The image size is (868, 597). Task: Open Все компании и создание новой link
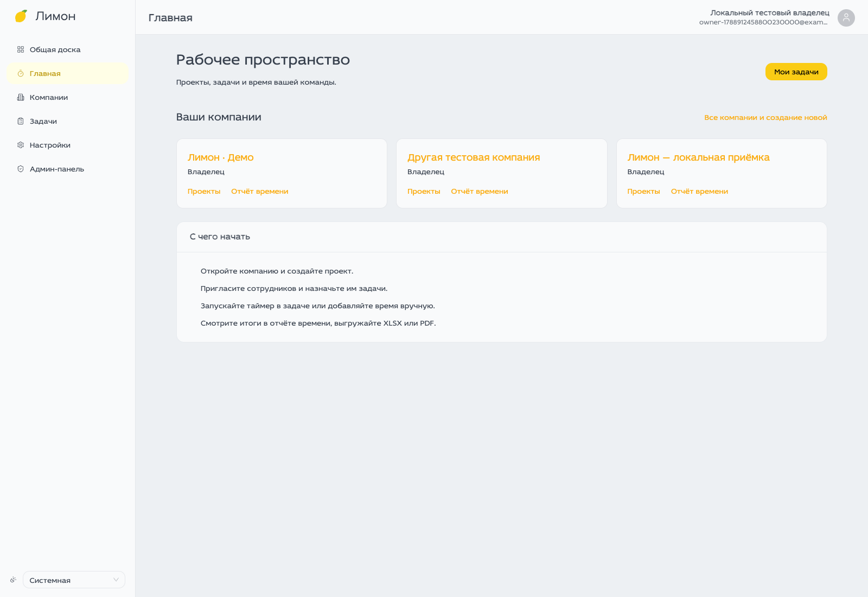coord(765,117)
